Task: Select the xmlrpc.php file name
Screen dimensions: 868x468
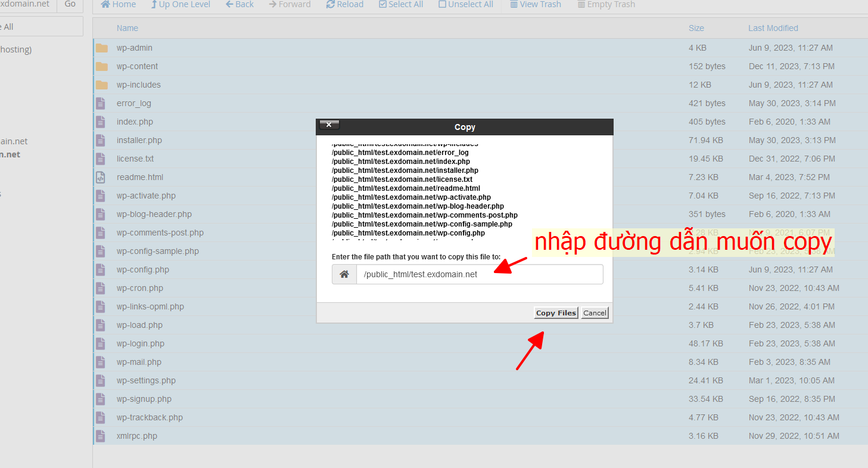Action: pyautogui.click(x=137, y=436)
